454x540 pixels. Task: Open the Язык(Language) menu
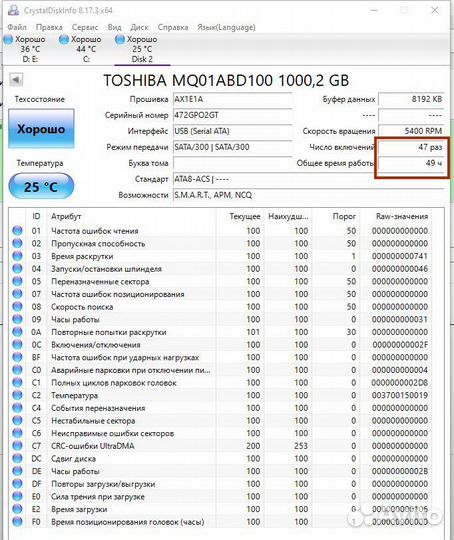(x=226, y=27)
